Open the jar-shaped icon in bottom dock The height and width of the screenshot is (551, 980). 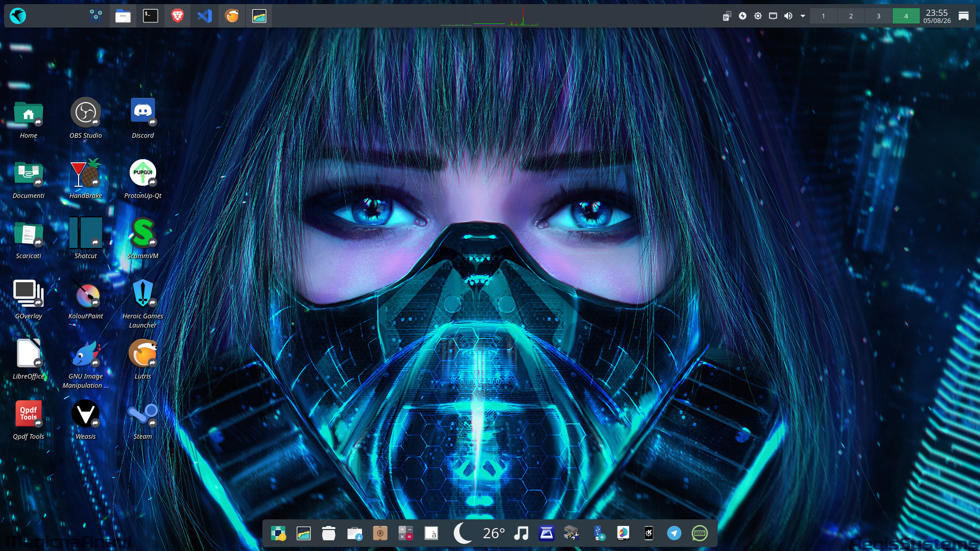pyautogui.click(x=329, y=533)
